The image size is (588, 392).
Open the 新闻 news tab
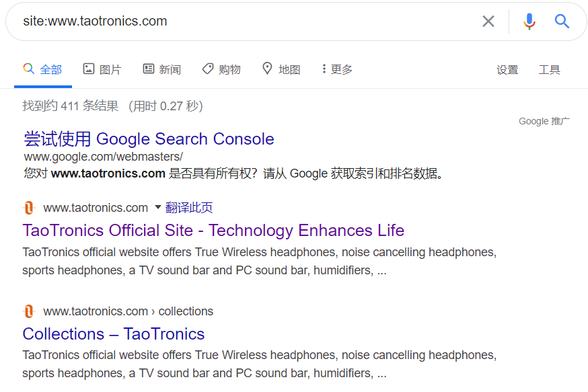click(162, 69)
